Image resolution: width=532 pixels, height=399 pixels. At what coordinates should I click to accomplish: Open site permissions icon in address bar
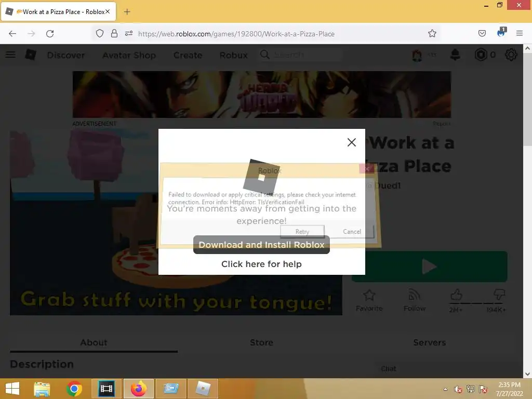tap(129, 34)
